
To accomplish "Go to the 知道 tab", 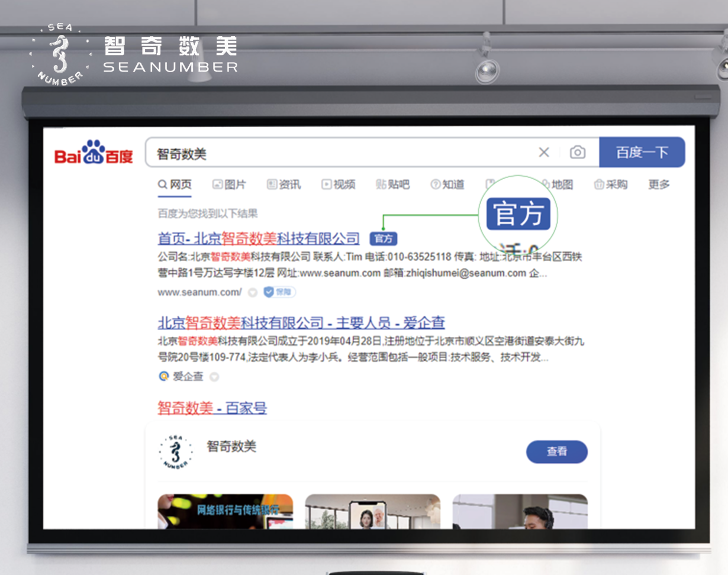I will (x=447, y=185).
